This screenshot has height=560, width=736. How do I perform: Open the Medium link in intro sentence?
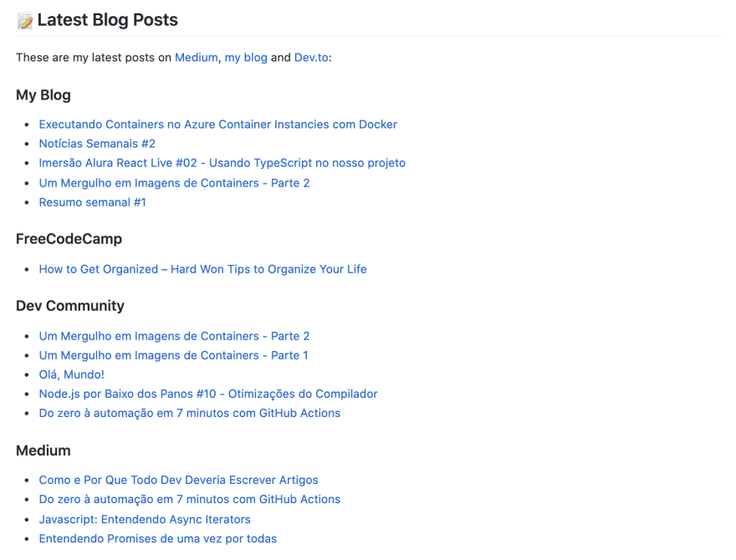pos(197,58)
